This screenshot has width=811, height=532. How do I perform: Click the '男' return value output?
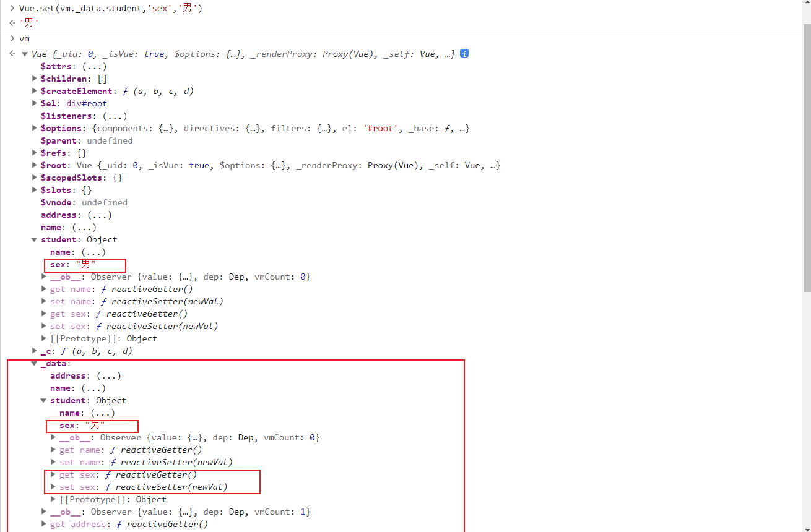tap(29, 22)
